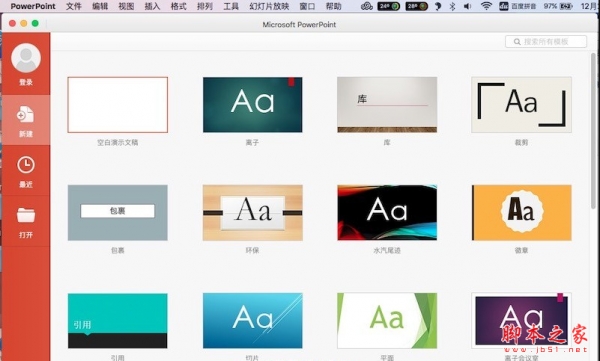Click the 徽章 caption text
Image resolution: width=600 pixels, height=361 pixels.
(x=521, y=250)
